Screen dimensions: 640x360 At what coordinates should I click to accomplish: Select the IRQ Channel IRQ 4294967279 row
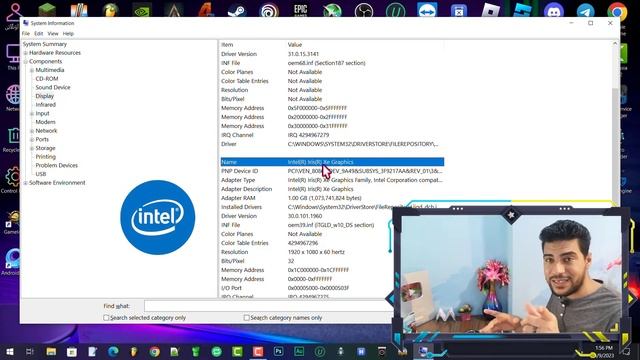click(332, 135)
